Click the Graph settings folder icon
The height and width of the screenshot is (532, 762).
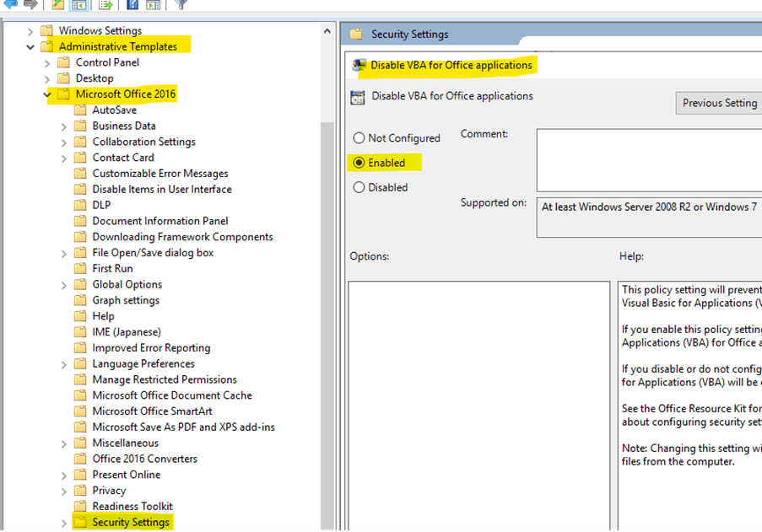[80, 300]
